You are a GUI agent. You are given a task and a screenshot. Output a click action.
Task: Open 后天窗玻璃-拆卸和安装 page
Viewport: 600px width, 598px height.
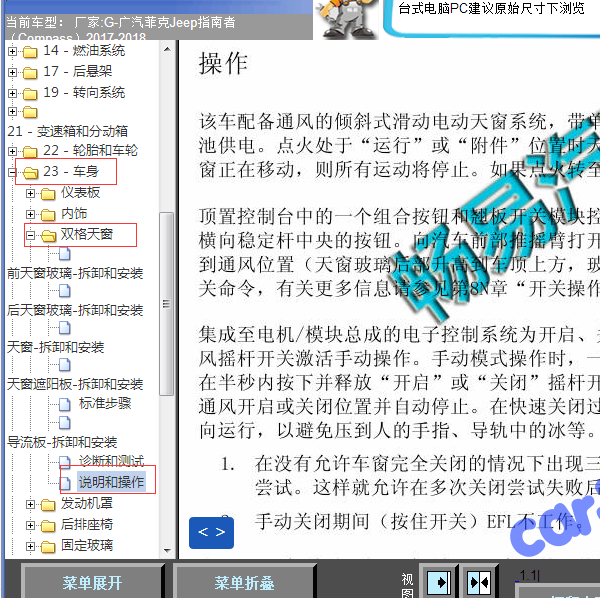(75, 310)
